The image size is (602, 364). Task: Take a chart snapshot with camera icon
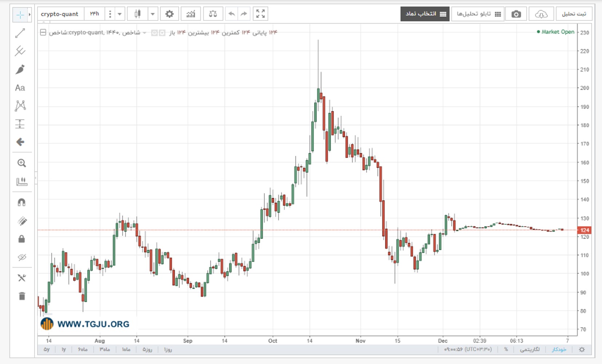(x=516, y=14)
